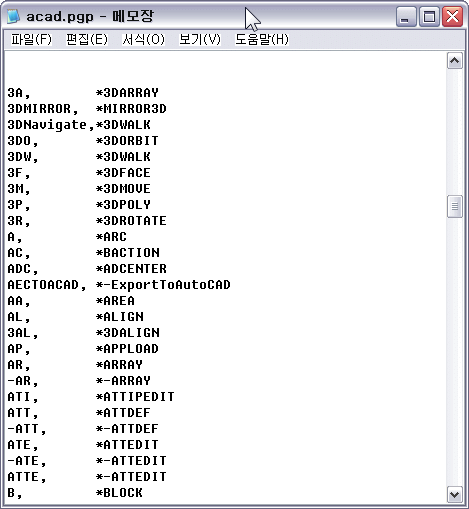Click the text *MIRROR3D

(131, 109)
